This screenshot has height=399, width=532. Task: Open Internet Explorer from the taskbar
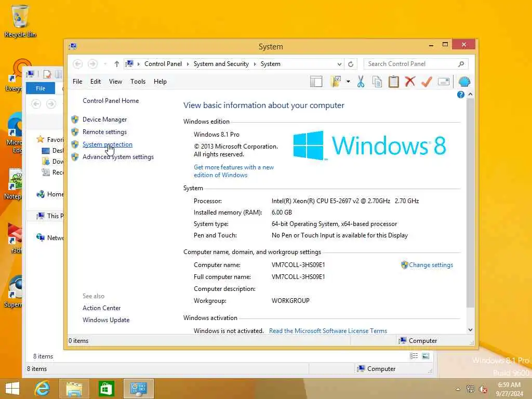pyautogui.click(x=42, y=389)
